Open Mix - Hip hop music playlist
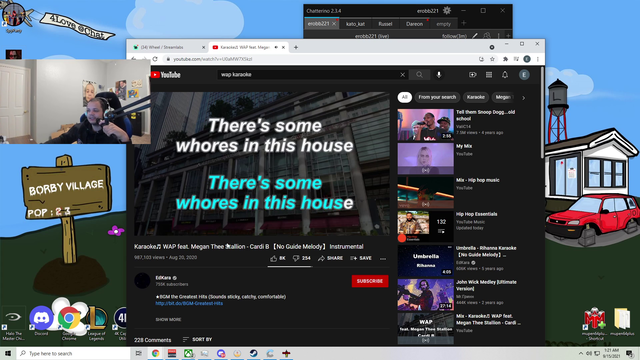The height and width of the screenshot is (360, 640). click(x=425, y=193)
